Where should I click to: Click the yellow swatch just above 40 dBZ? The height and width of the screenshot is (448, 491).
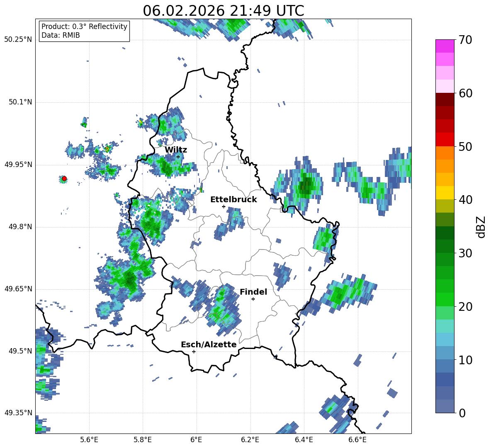pyautogui.click(x=445, y=193)
